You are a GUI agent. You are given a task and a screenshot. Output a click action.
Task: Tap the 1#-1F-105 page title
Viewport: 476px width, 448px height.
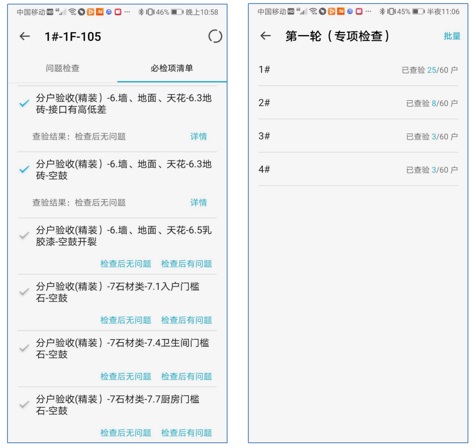[x=73, y=37]
